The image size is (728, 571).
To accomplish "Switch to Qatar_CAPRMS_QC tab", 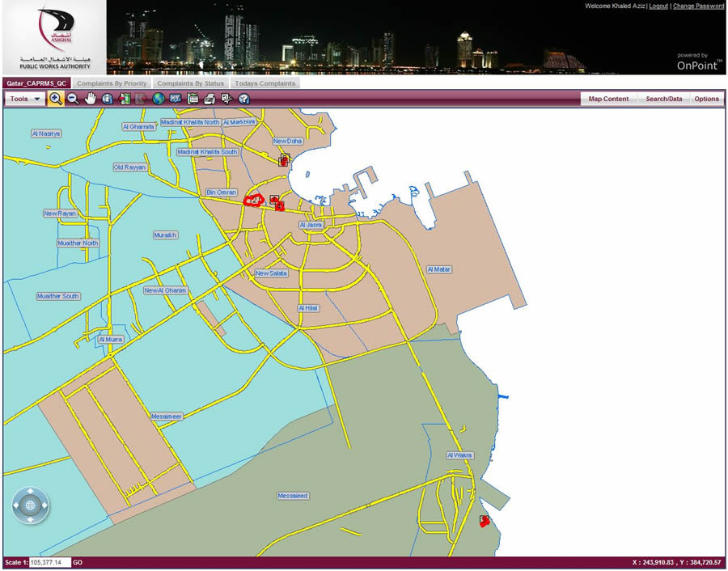I will pos(36,83).
